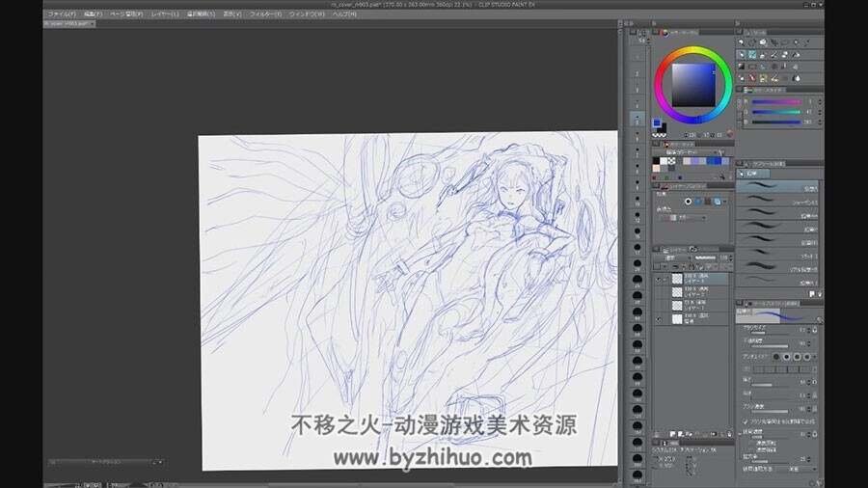Click the yellow icon in bottom tool row
This screenshot has width=868, height=488.
(763, 78)
